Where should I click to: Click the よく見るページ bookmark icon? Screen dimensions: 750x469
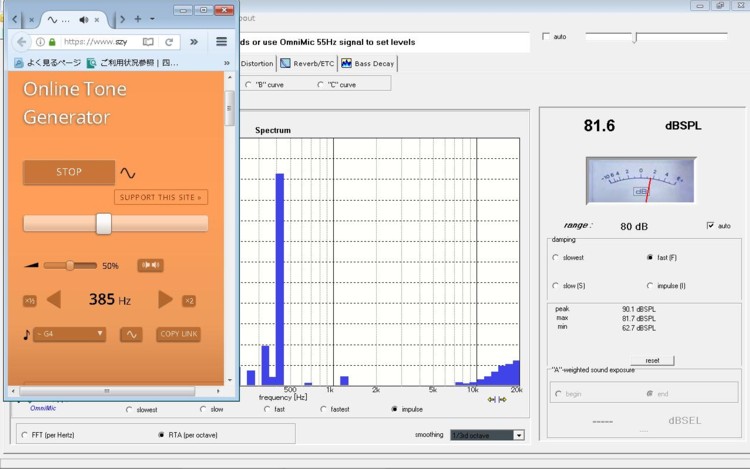(18, 63)
